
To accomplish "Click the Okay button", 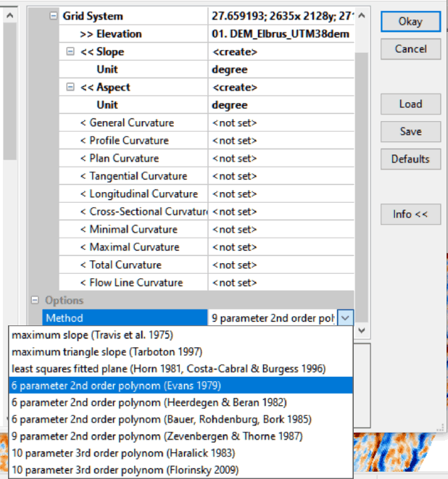I will coord(410,22).
